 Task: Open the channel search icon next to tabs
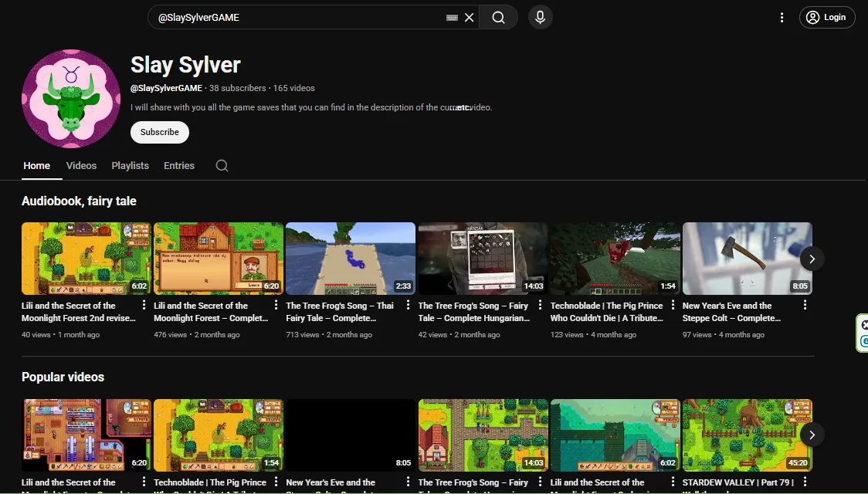point(222,165)
